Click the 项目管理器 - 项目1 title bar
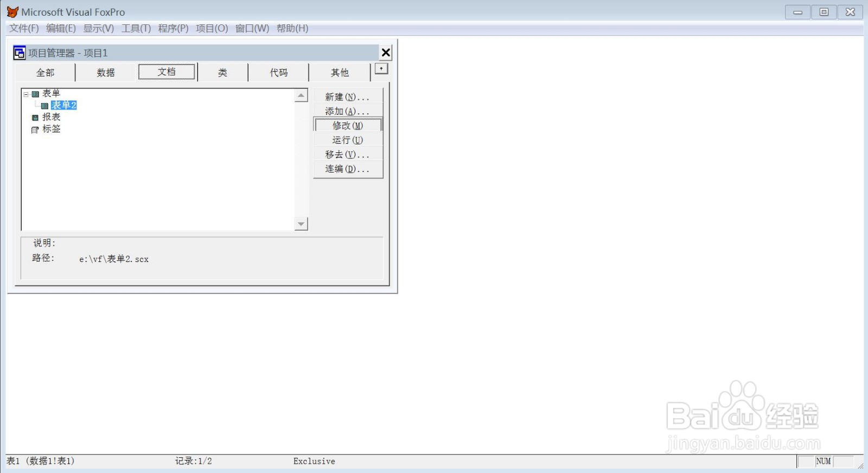The width and height of the screenshot is (868, 473). click(195, 53)
